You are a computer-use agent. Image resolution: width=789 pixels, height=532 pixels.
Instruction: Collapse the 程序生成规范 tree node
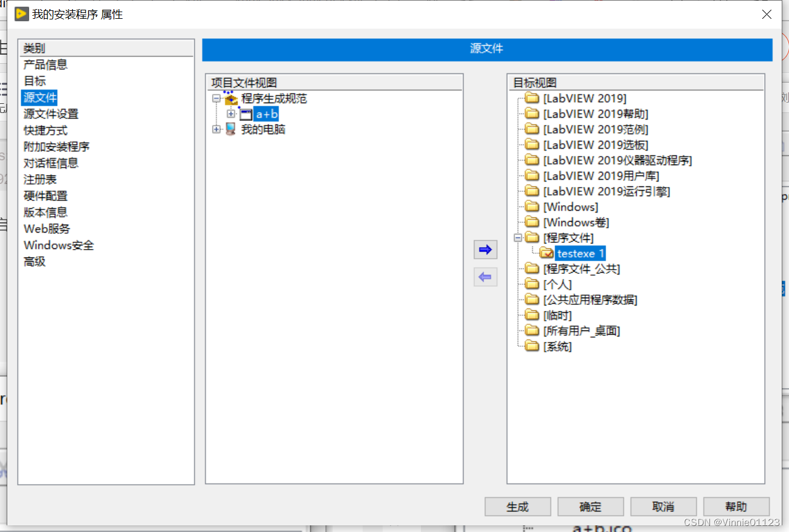[216, 98]
